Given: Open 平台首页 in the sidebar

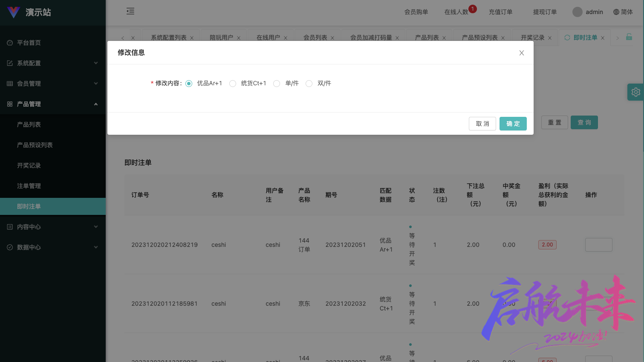Looking at the screenshot, I should point(53,43).
